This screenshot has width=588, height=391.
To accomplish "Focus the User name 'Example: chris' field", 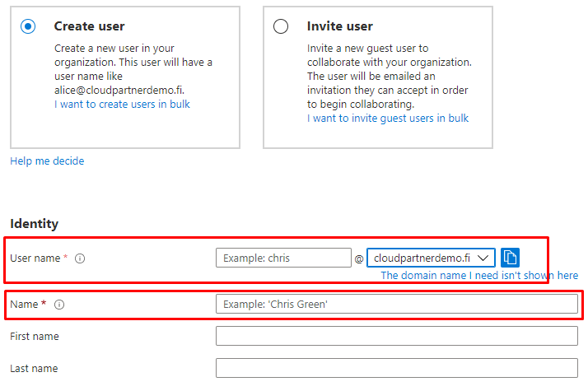I will (283, 258).
